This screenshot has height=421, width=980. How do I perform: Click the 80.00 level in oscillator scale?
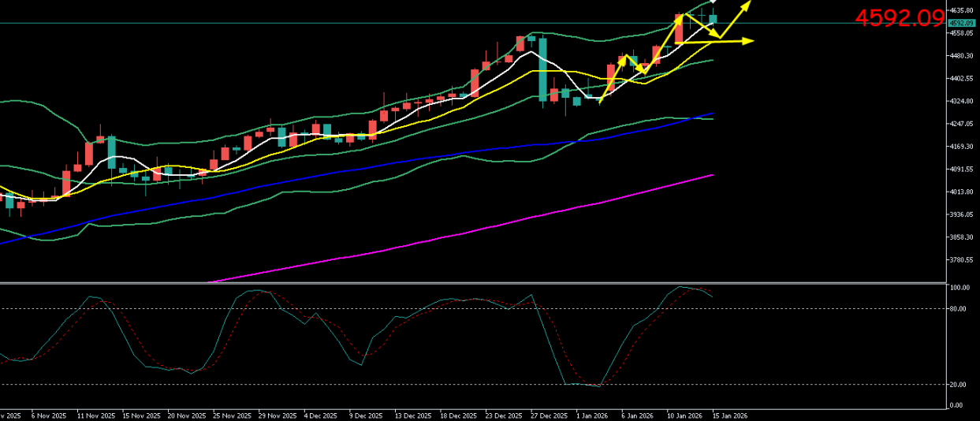pyautogui.click(x=957, y=308)
